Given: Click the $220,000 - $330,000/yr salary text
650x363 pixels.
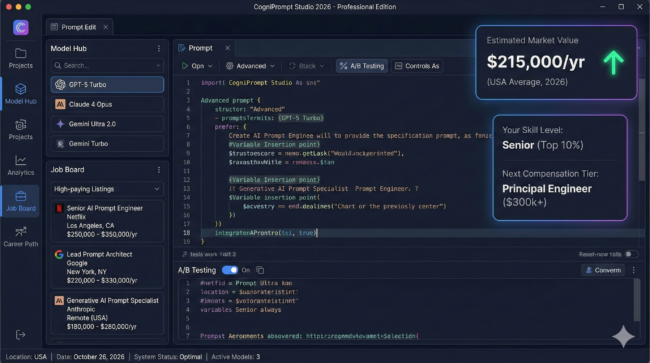Looking at the screenshot, I should click(x=102, y=281).
